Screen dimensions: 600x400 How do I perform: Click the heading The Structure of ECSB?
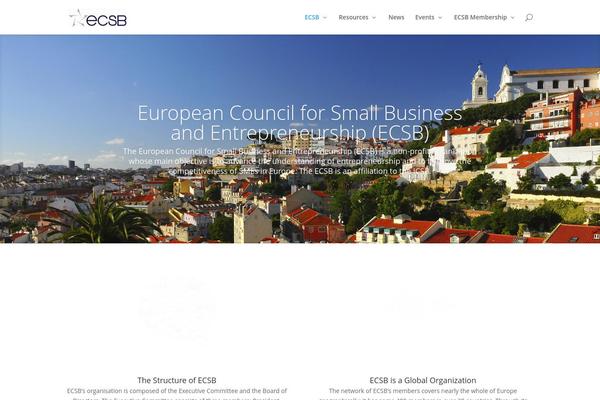point(177,380)
